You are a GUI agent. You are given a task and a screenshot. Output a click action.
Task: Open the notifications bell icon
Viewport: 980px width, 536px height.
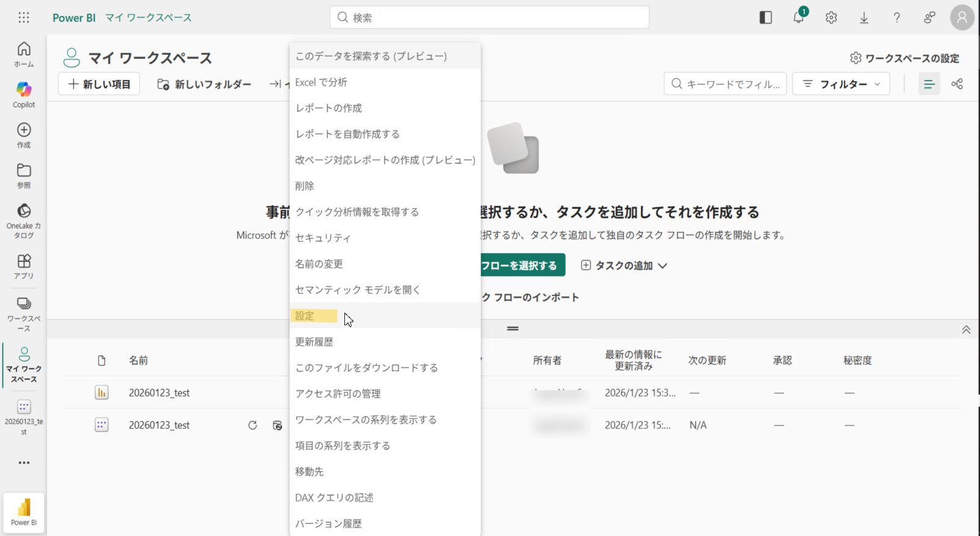pos(799,18)
